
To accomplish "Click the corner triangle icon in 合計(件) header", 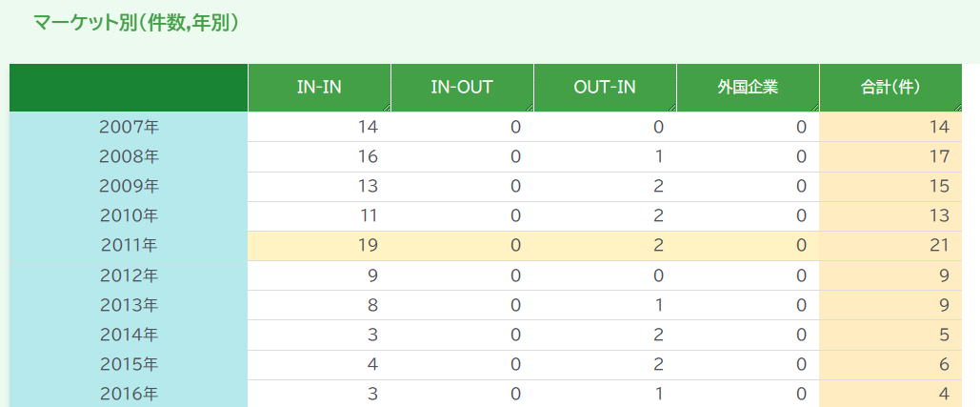I will point(958,108).
